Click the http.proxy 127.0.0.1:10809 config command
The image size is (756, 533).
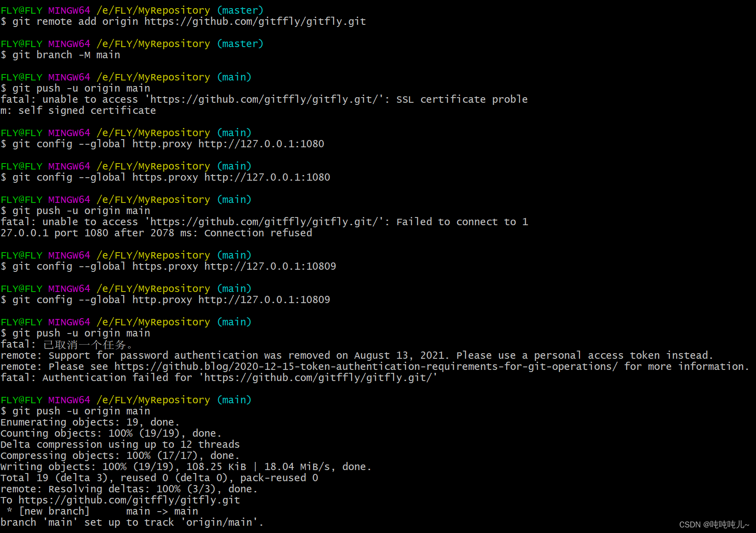(165, 300)
